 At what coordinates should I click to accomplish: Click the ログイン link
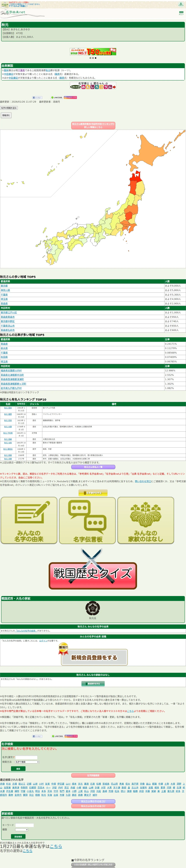tap(43, 641)
